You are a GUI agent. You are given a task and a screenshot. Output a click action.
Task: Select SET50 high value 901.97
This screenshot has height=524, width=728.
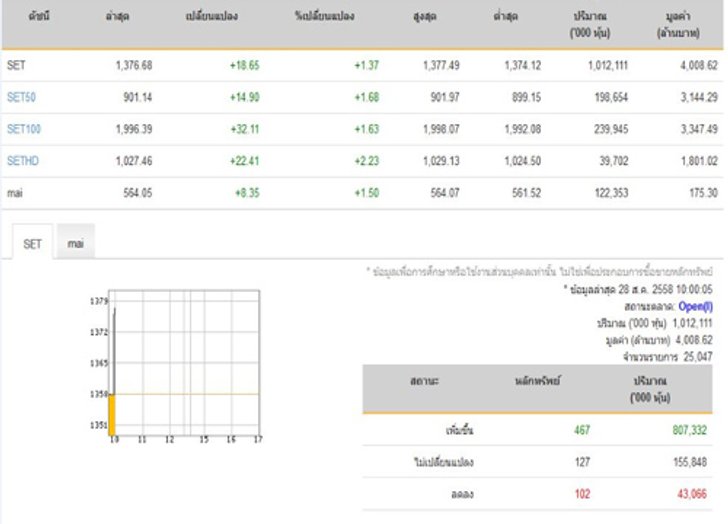click(x=445, y=97)
